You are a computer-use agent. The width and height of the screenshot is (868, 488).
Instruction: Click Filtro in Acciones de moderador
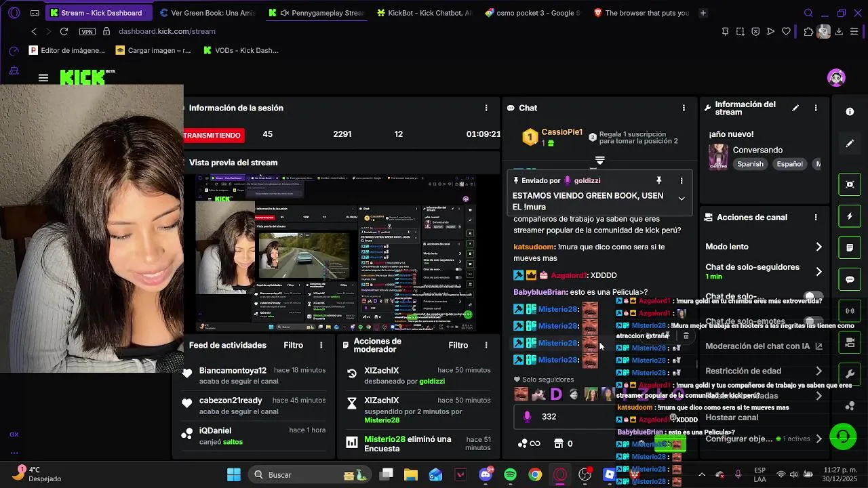click(458, 345)
